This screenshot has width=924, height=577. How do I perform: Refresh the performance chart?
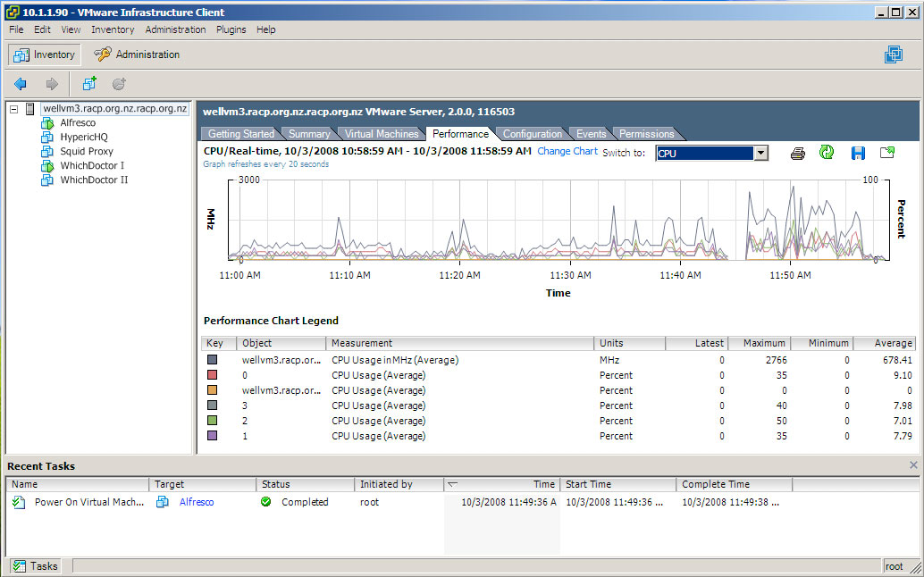[827, 153]
